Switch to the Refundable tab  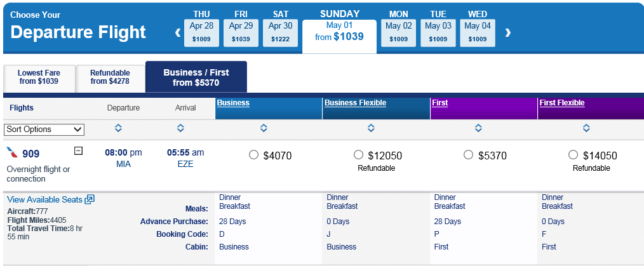point(110,77)
